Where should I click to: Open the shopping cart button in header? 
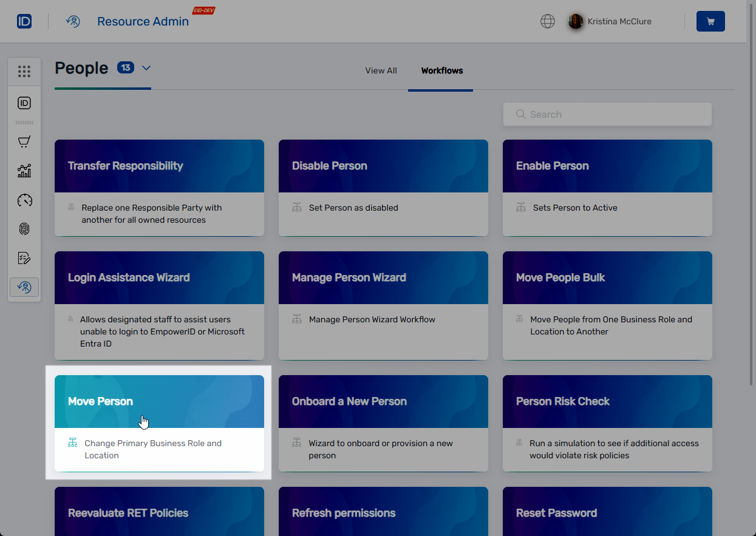pos(710,21)
